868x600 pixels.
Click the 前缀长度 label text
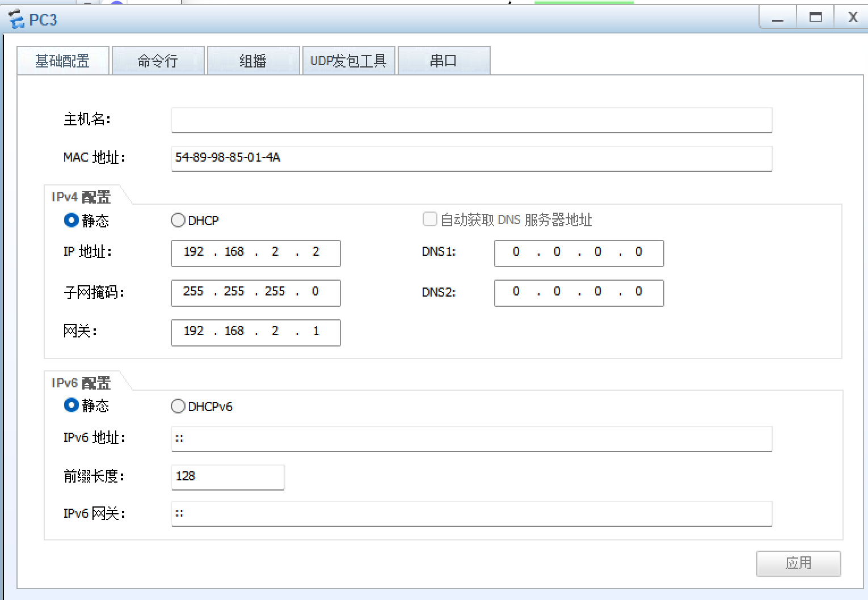pyautogui.click(x=94, y=476)
